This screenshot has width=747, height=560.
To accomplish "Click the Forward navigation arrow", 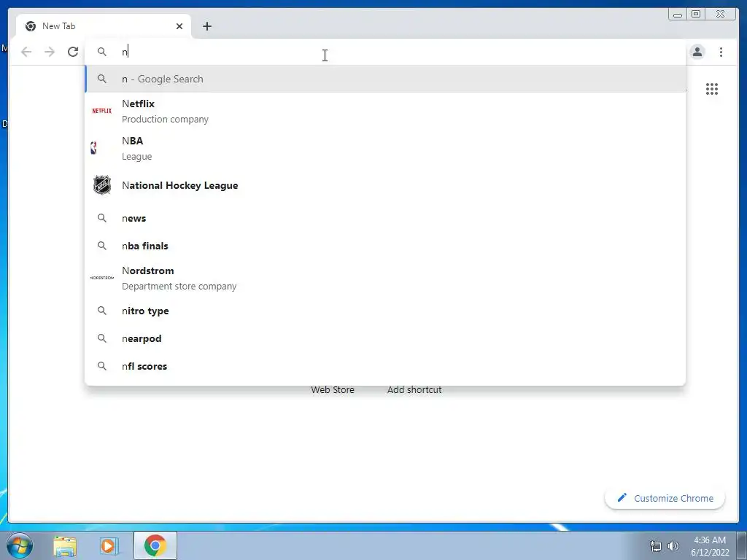I will (50, 52).
